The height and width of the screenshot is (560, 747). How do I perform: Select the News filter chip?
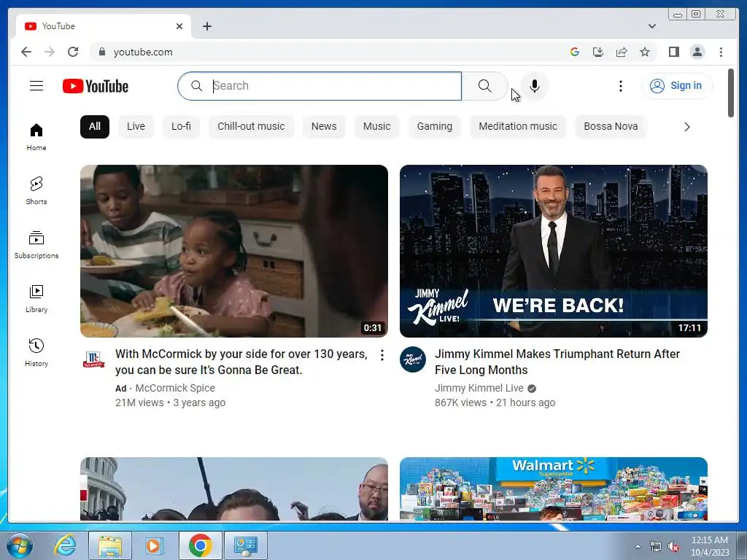324,127
